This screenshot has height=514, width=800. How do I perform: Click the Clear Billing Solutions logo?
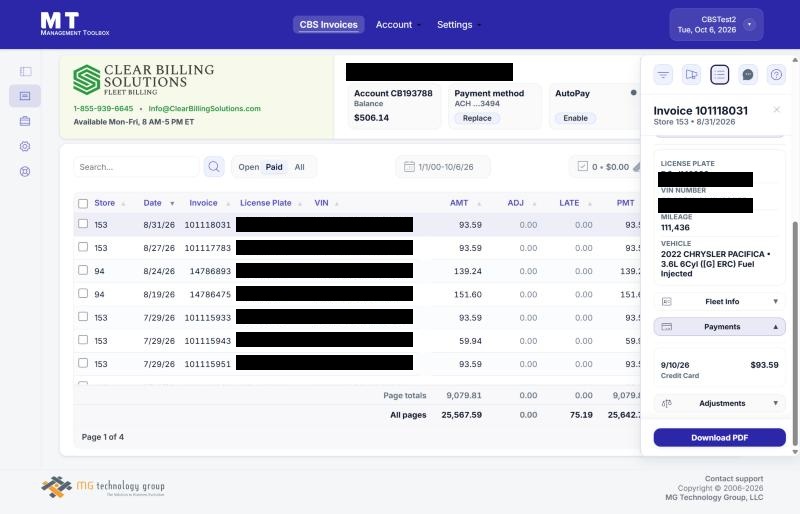tap(144, 80)
